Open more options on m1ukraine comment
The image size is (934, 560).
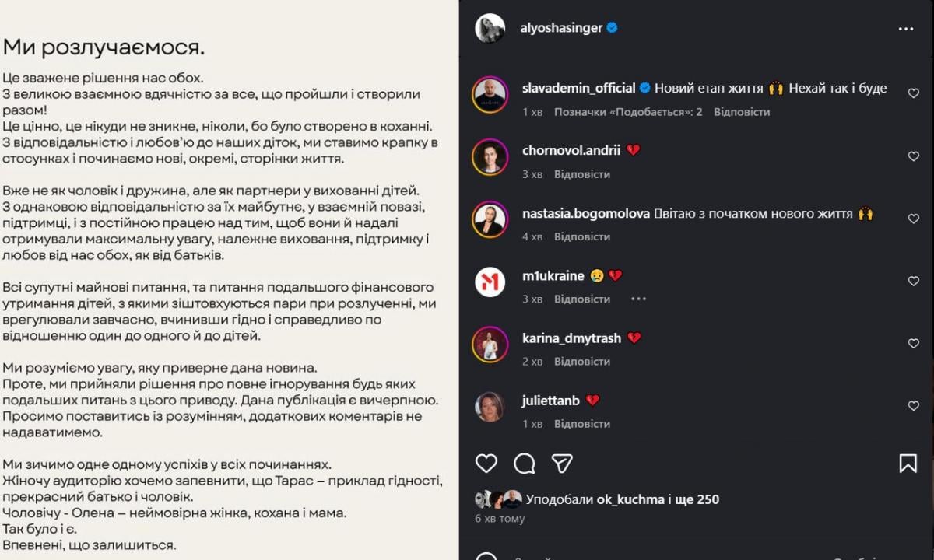(638, 299)
